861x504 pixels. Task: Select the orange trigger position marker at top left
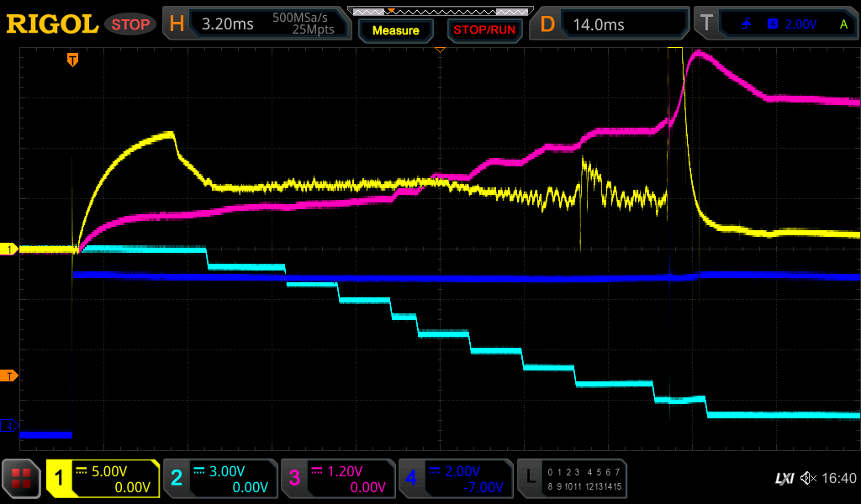(x=73, y=60)
